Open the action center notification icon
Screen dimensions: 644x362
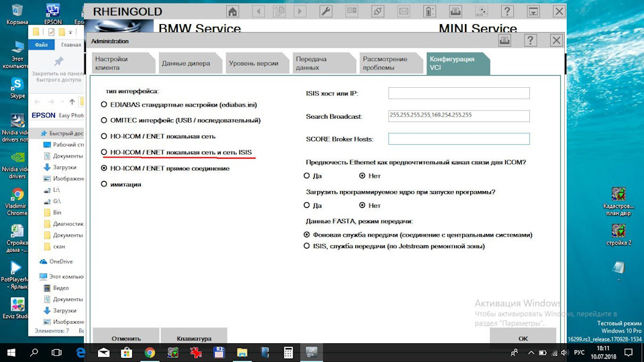(x=629, y=353)
